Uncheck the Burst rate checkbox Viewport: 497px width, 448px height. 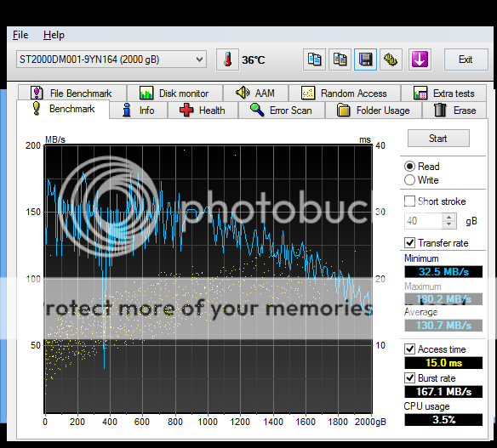click(409, 377)
